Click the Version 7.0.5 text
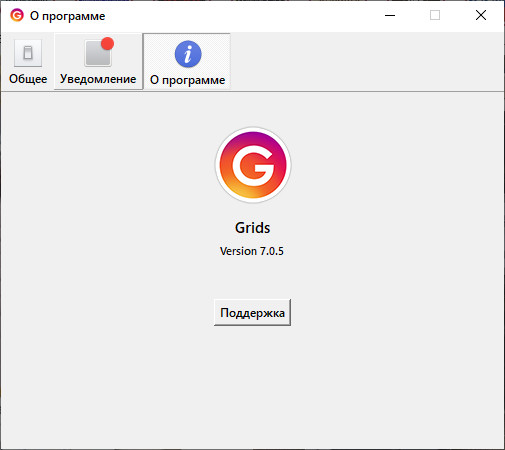The height and width of the screenshot is (450, 505). coord(252,251)
